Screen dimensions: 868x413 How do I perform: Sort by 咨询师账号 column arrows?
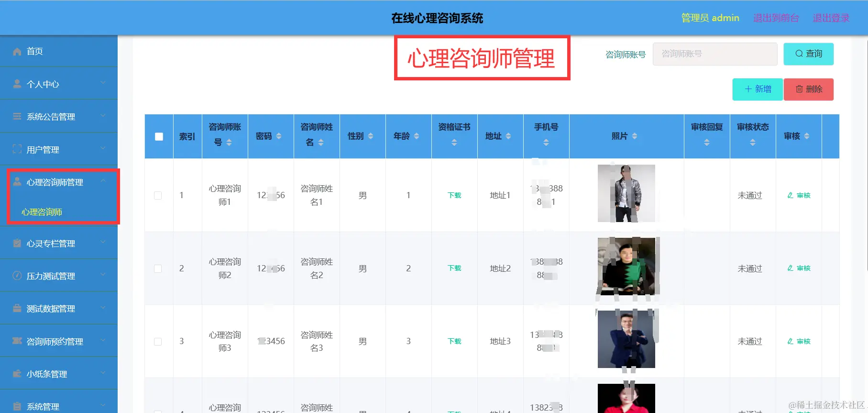pos(229,143)
